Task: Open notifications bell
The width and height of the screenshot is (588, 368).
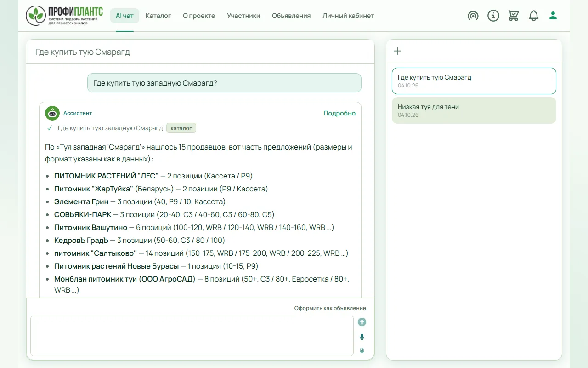Action: [x=534, y=16]
